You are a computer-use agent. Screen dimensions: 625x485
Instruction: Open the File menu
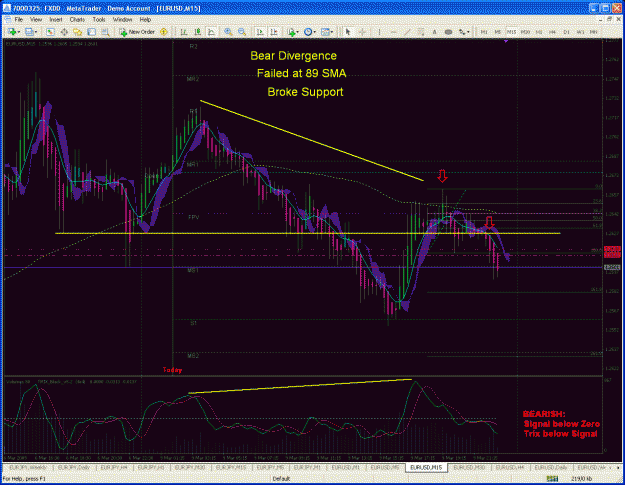tap(19, 19)
